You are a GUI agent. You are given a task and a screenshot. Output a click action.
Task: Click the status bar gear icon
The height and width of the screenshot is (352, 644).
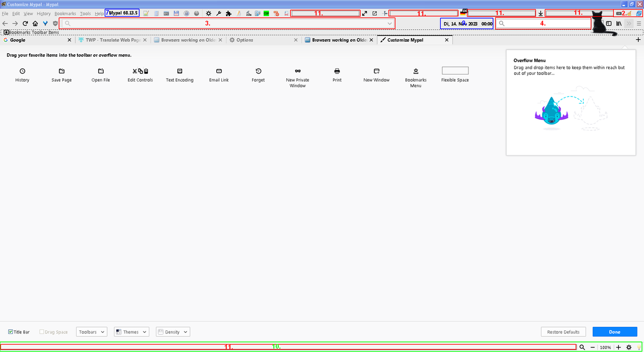point(628,347)
